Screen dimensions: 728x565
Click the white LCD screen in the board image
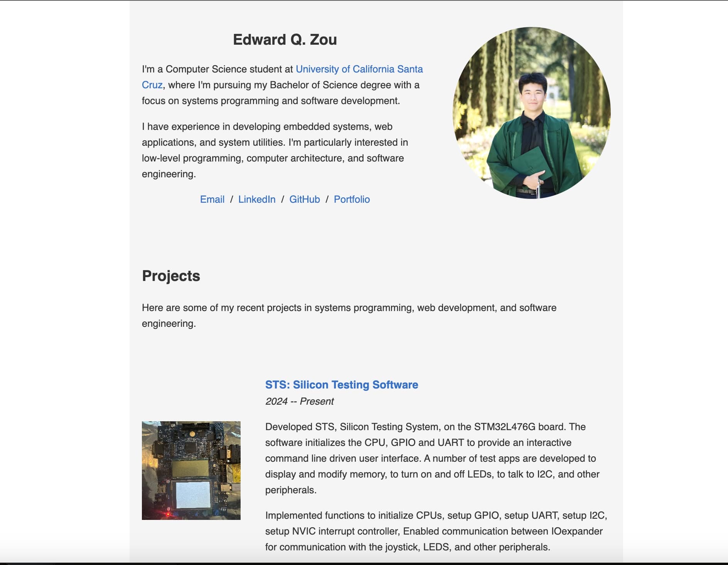[x=193, y=494]
